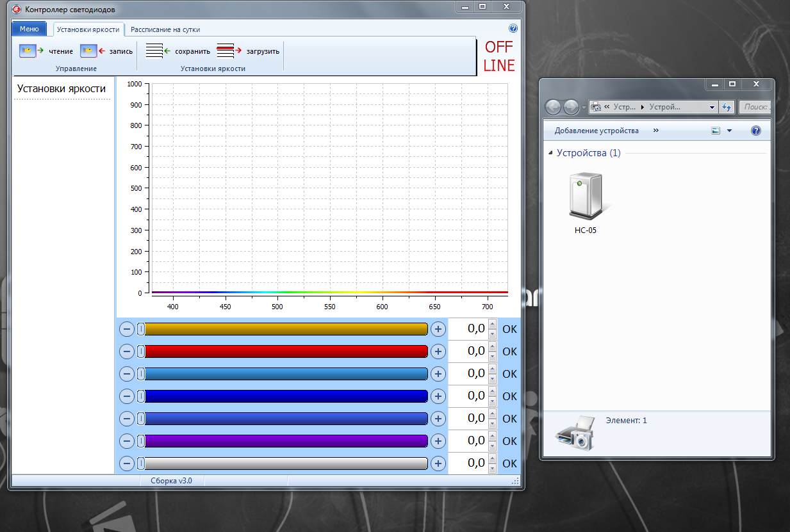
Task: Step down the red channel spinner
Action: click(492, 357)
